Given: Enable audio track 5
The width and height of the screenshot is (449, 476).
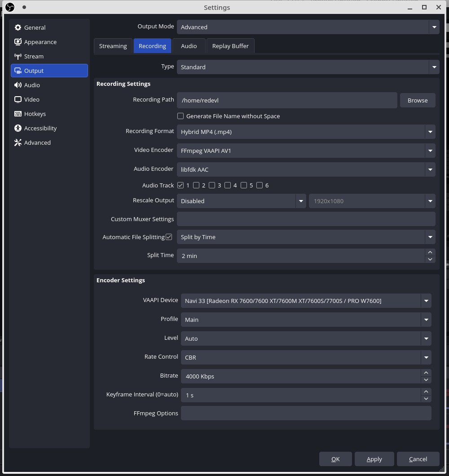Looking at the screenshot, I should tap(244, 185).
